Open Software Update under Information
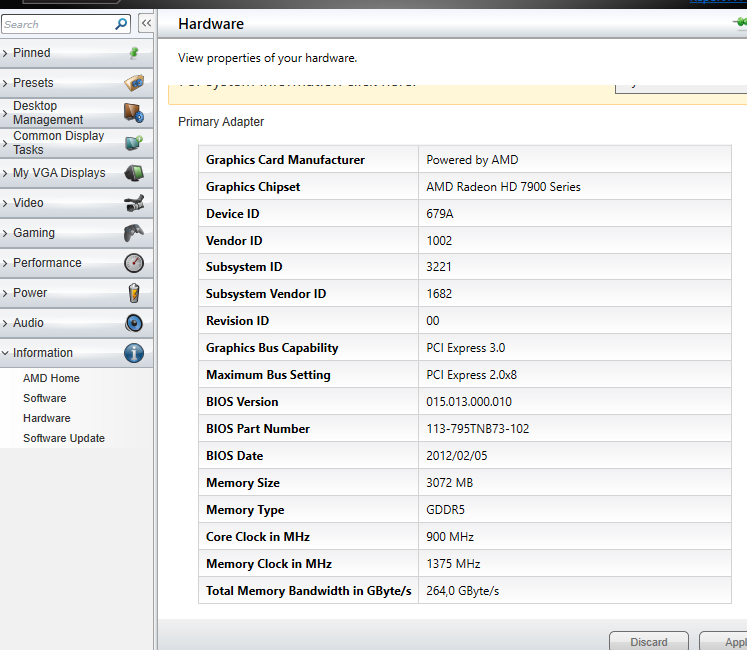 pyautogui.click(x=64, y=438)
